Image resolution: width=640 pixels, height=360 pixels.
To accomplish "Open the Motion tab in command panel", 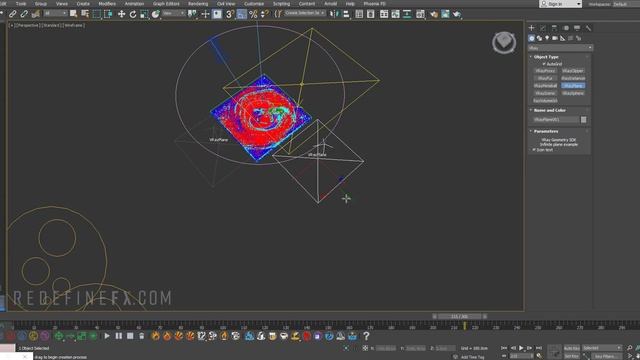I will coord(566,28).
